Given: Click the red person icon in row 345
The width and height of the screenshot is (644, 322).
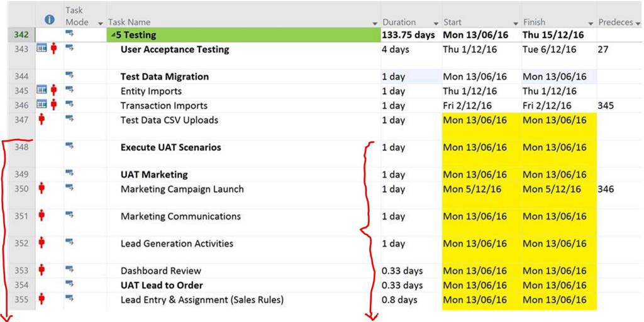Looking at the screenshot, I should [54, 90].
